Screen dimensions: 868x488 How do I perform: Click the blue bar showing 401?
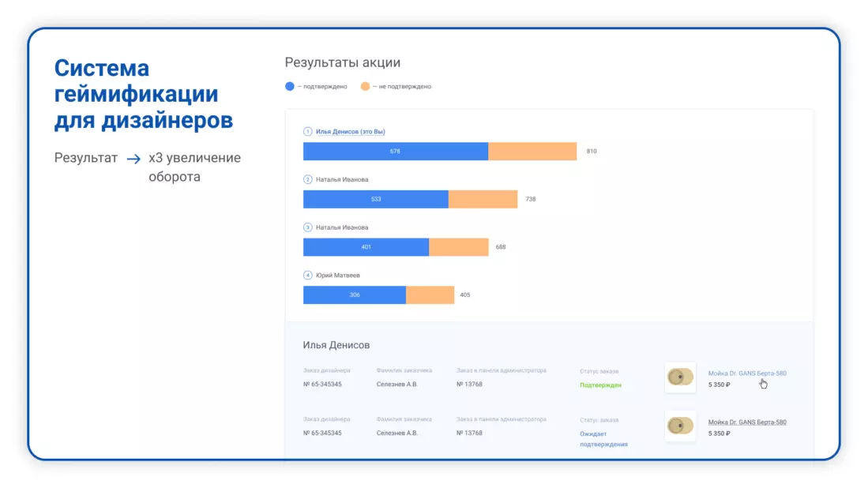[366, 247]
